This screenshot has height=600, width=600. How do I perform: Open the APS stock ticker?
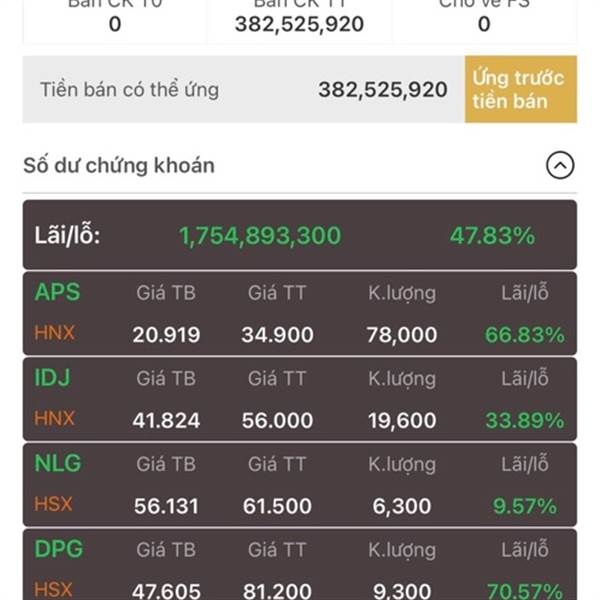point(57,292)
